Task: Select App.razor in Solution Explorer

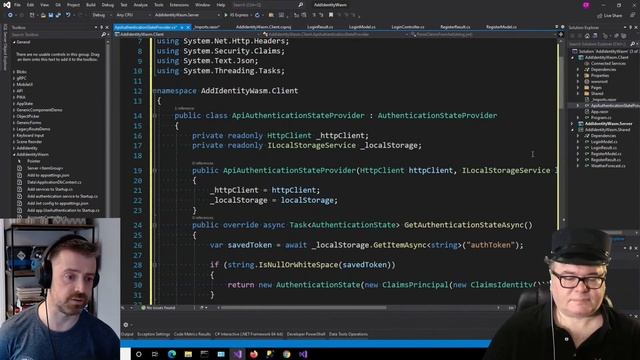Action: click(x=599, y=111)
